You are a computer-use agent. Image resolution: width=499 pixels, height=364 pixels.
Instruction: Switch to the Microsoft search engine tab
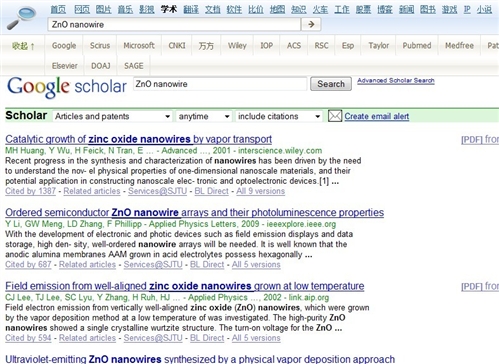(x=139, y=46)
